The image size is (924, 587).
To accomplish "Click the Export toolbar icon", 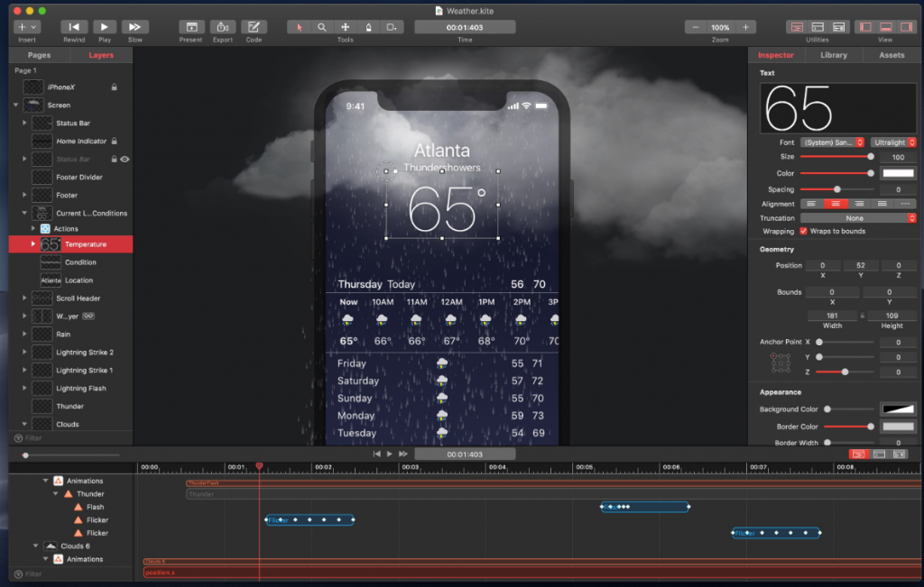I will 223,27.
